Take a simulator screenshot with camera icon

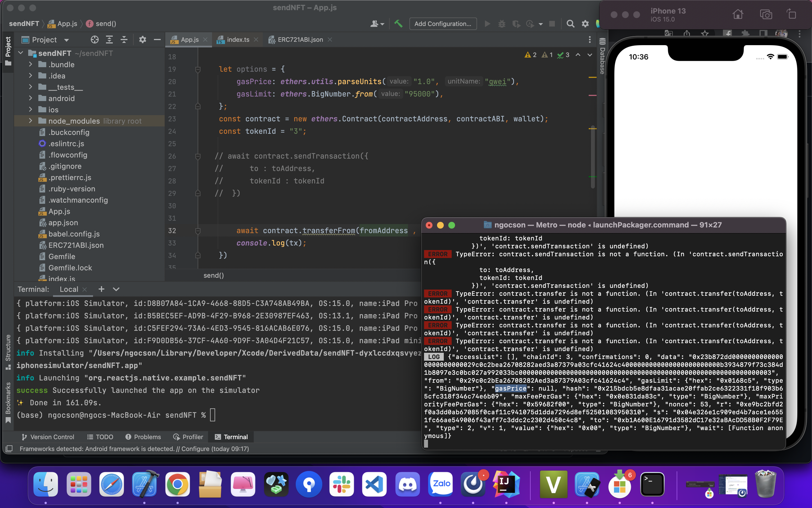(x=766, y=14)
